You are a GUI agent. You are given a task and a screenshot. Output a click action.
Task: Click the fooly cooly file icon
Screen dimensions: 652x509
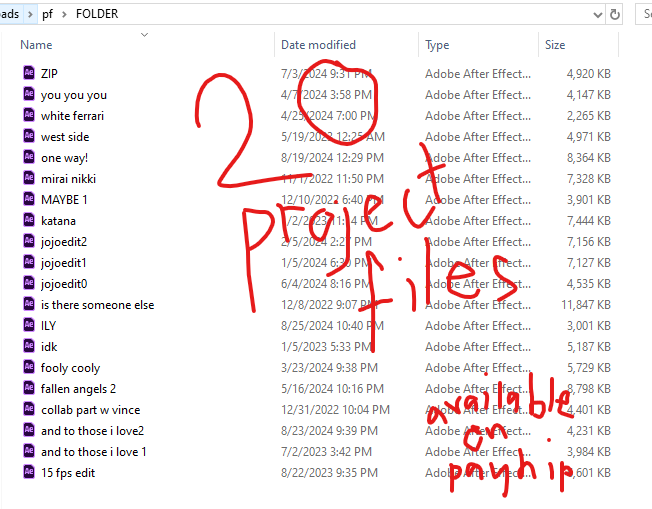click(x=29, y=367)
